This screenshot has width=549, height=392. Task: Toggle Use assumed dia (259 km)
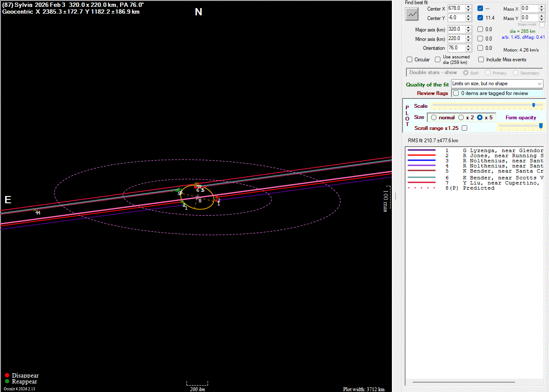438,60
